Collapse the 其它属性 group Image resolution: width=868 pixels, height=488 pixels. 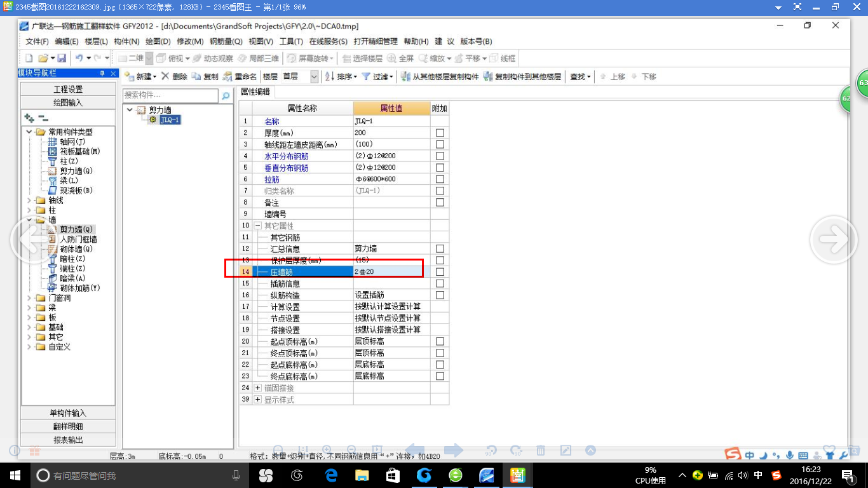click(258, 226)
